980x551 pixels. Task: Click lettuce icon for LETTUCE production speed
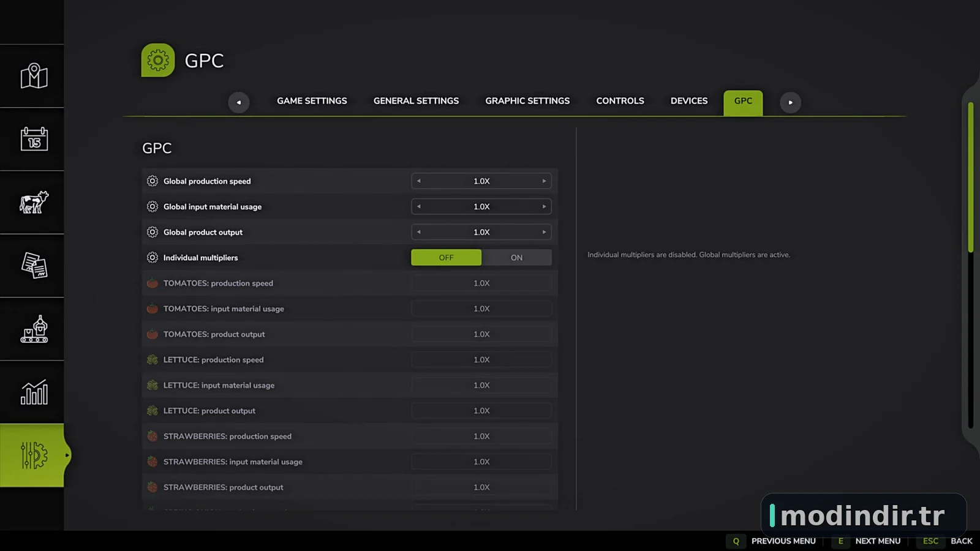pyautogui.click(x=153, y=360)
